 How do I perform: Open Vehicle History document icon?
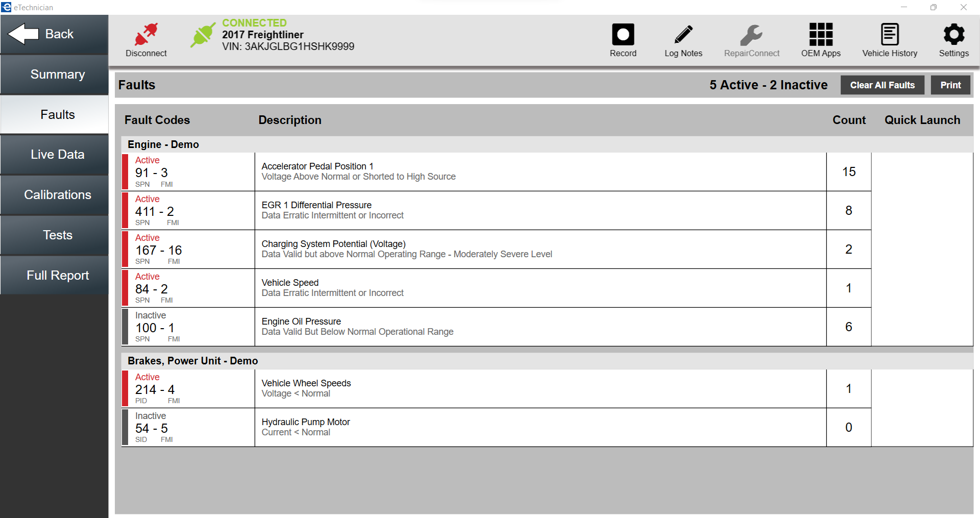point(890,35)
